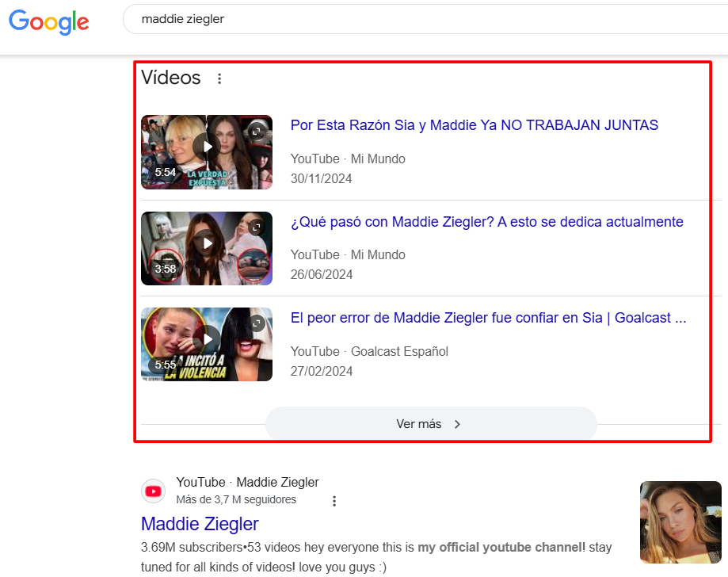Open the Maddie Ziegler YouTube channel link

tap(200, 524)
